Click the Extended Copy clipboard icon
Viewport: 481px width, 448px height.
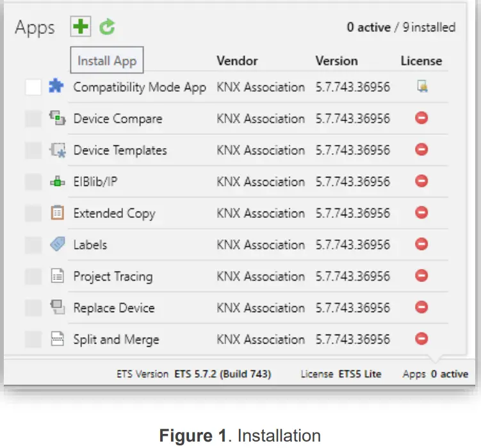58,213
